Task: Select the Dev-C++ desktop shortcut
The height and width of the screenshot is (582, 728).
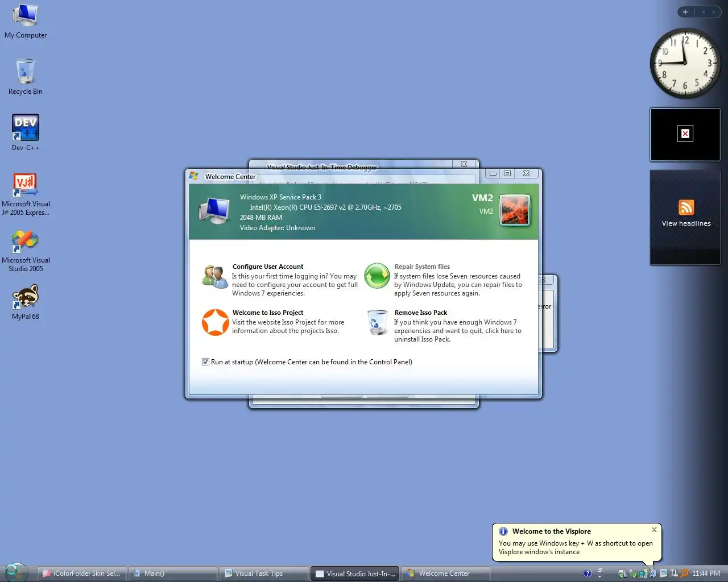Action: (x=26, y=132)
